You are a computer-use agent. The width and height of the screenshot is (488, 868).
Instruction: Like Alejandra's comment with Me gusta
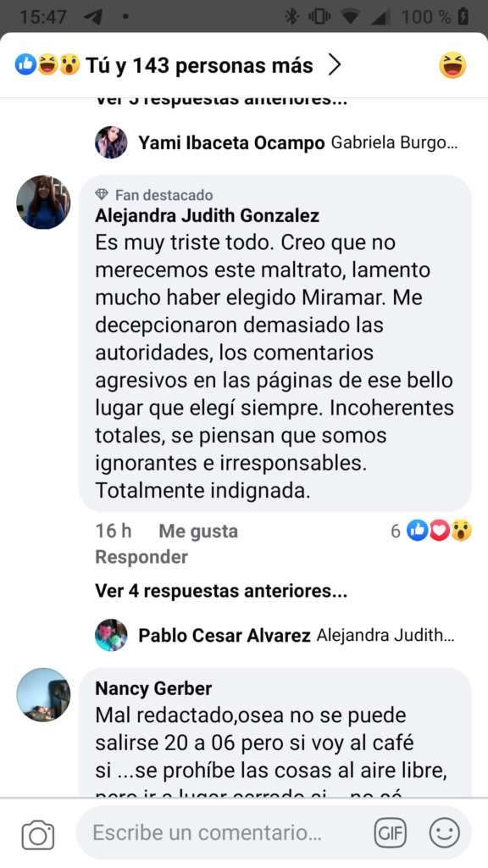[x=198, y=531]
